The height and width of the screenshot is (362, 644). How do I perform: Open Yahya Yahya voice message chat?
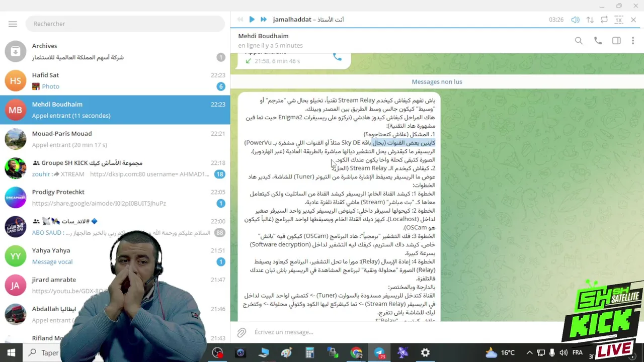click(x=115, y=255)
